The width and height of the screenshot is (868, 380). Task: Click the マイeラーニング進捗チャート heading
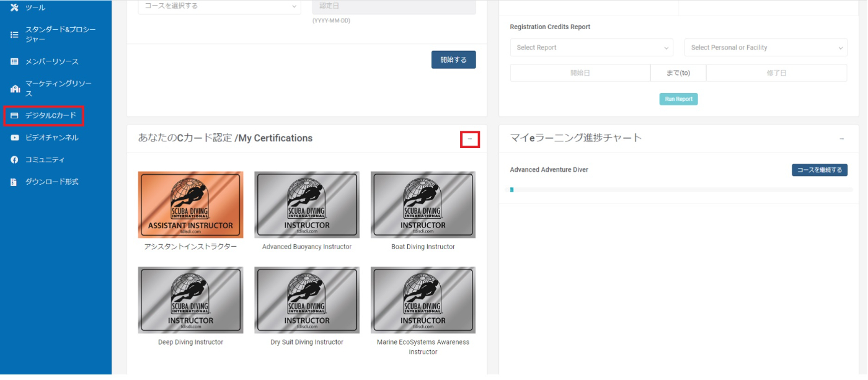coord(575,138)
